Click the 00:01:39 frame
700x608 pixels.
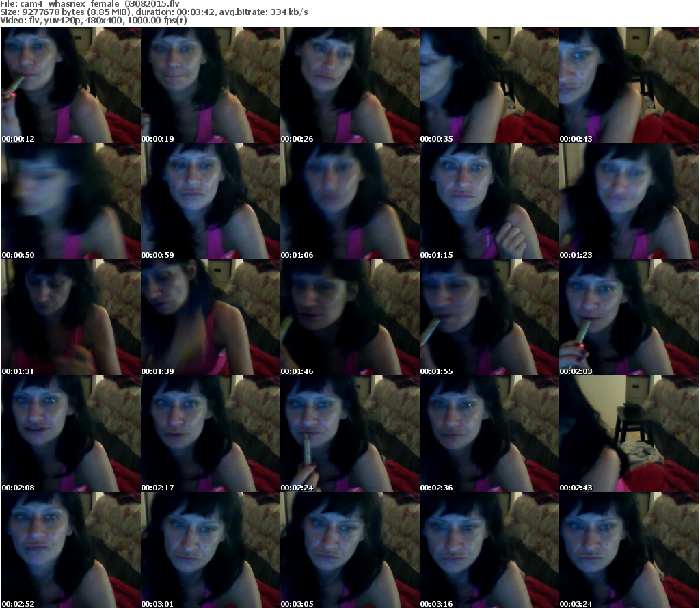[x=211, y=317]
